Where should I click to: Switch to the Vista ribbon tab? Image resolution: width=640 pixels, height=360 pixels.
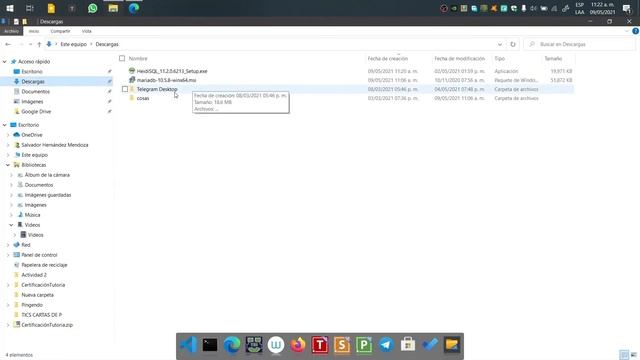coord(87,31)
